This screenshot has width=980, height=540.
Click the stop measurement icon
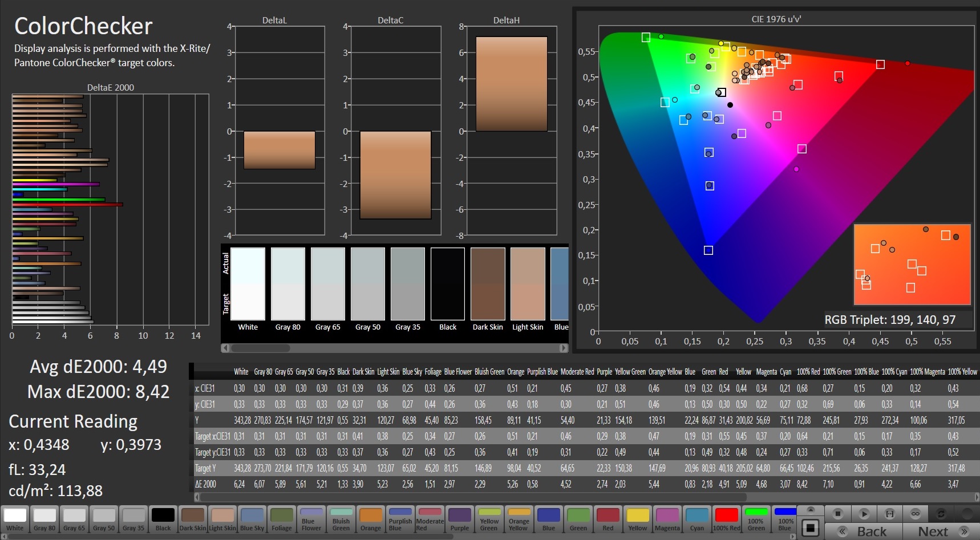click(837, 514)
